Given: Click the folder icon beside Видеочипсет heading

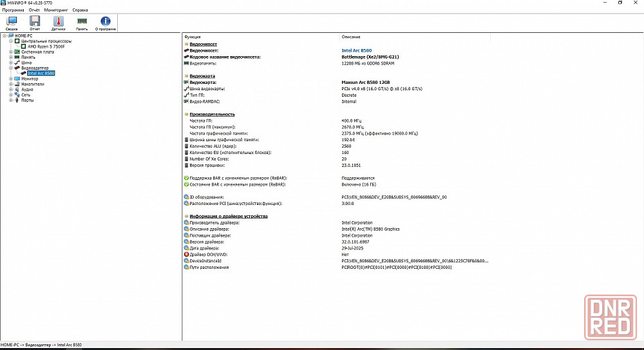Looking at the screenshot, I should tap(187, 44).
